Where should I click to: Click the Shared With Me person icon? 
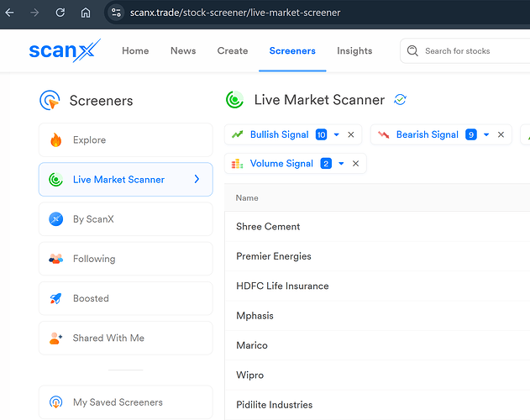[55, 338]
